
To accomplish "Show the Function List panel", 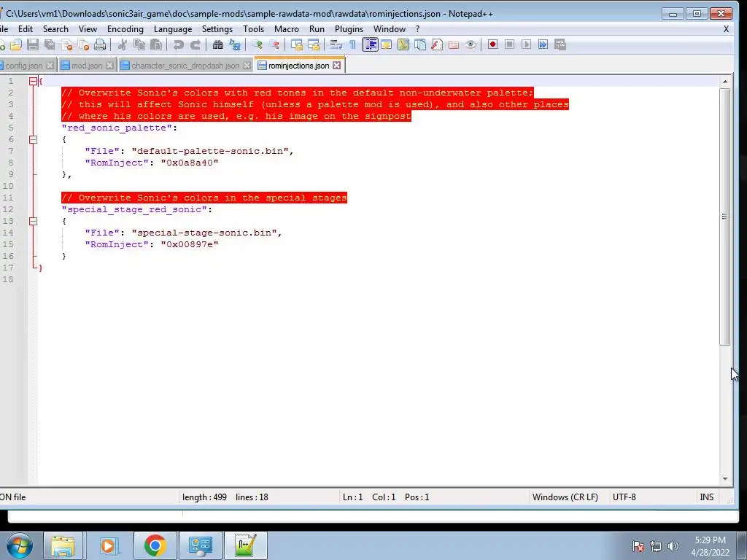I will tap(437, 44).
